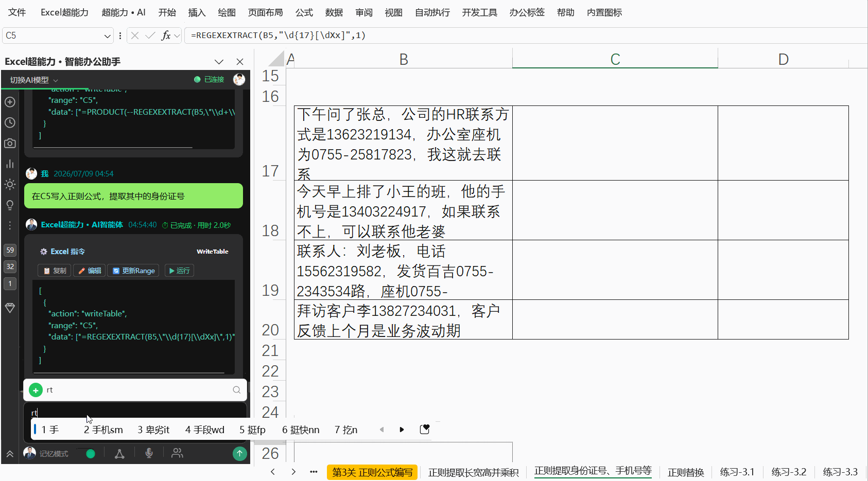
Task: Click the 运行 run button
Action: coord(179,271)
